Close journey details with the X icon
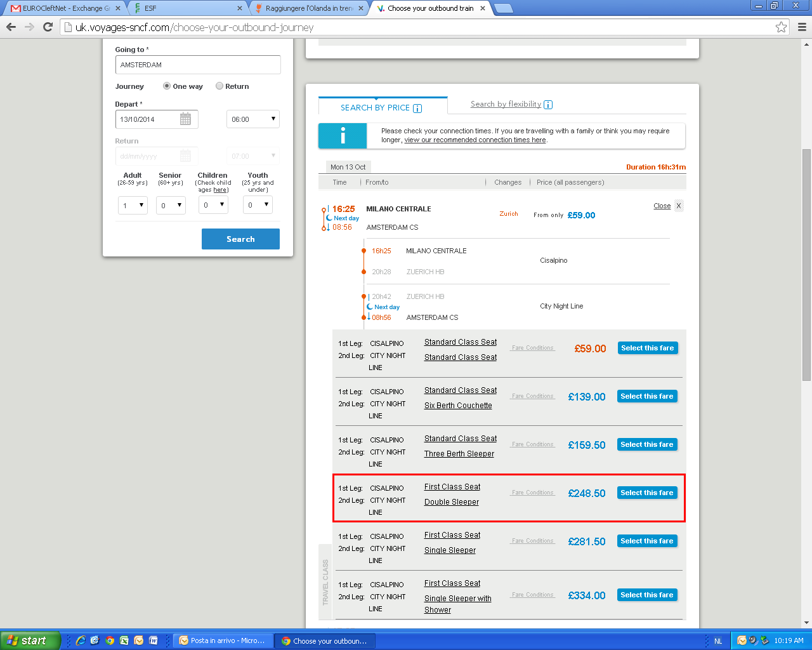Image resolution: width=812 pixels, height=650 pixels. click(x=678, y=206)
